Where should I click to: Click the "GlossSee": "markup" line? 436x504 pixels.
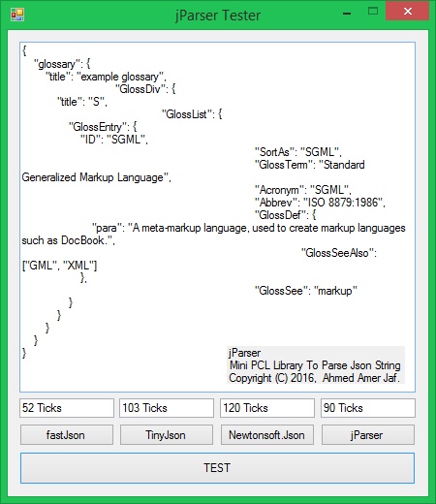click(x=306, y=291)
